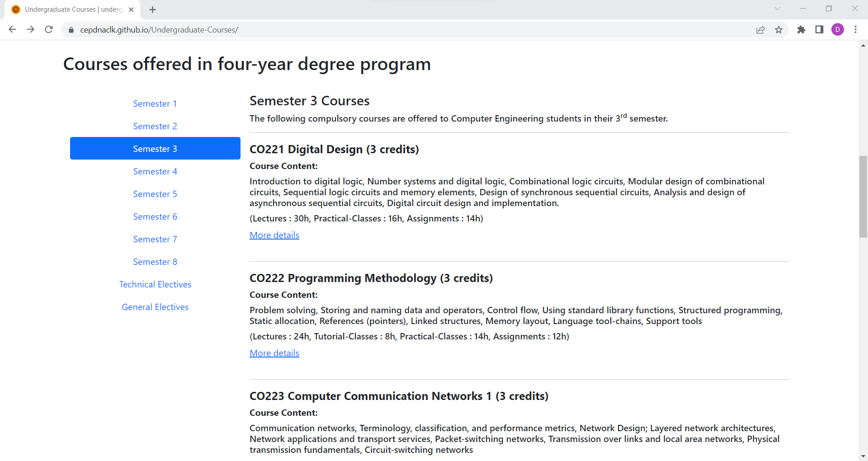
Task: Close the Undergraduate Courses tab
Action: click(131, 9)
